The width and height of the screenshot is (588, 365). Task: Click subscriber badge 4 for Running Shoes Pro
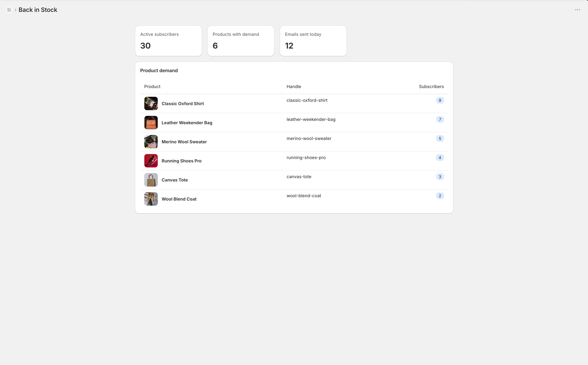click(440, 158)
